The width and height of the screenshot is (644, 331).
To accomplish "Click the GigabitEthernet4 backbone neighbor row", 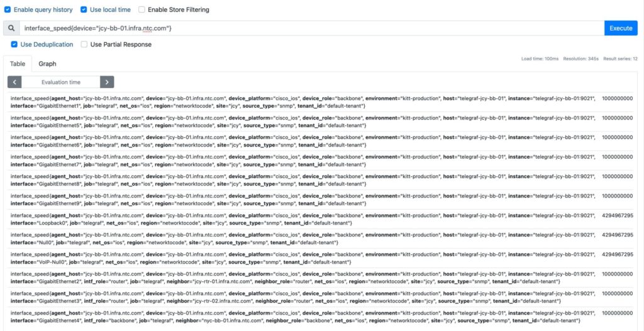I will [302, 317].
